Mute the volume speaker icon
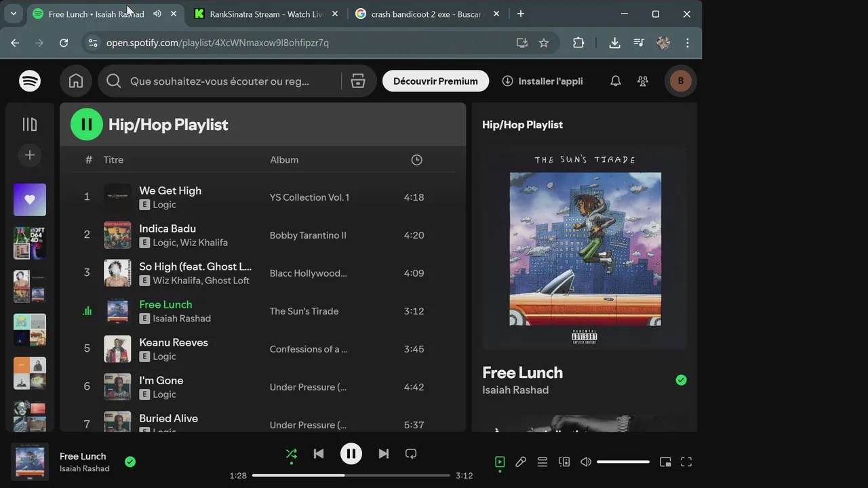This screenshot has width=868, height=488. coord(586,462)
